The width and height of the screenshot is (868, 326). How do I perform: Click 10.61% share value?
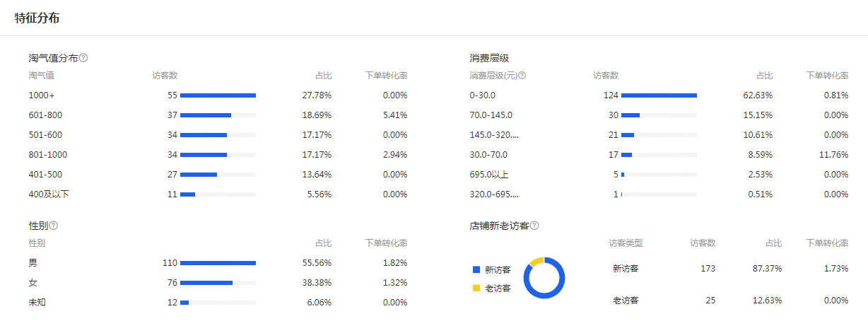point(758,134)
